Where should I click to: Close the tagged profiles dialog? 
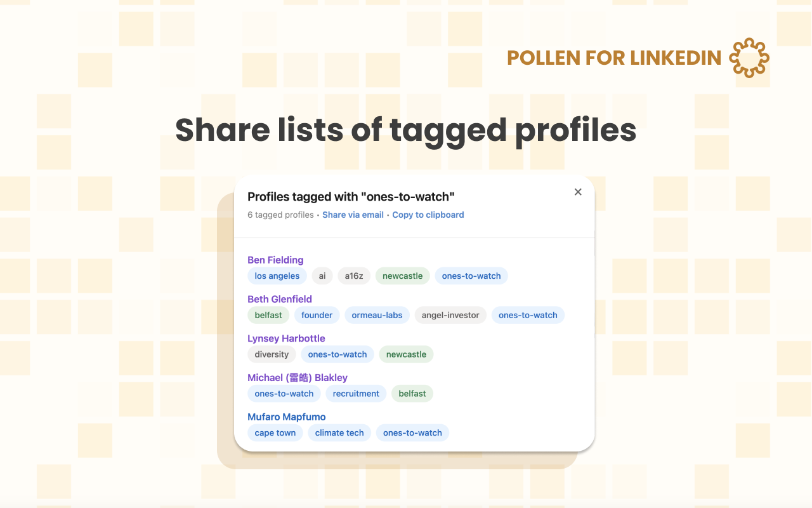(578, 192)
